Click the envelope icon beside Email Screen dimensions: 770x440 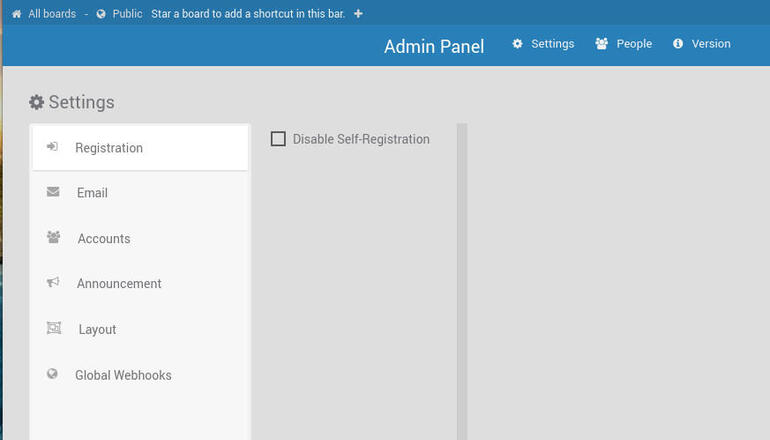pos(53,192)
